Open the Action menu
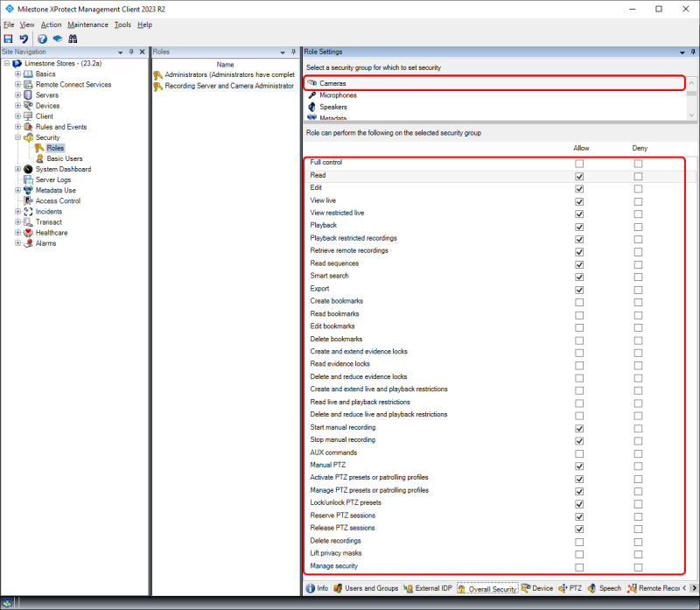 pos(51,25)
